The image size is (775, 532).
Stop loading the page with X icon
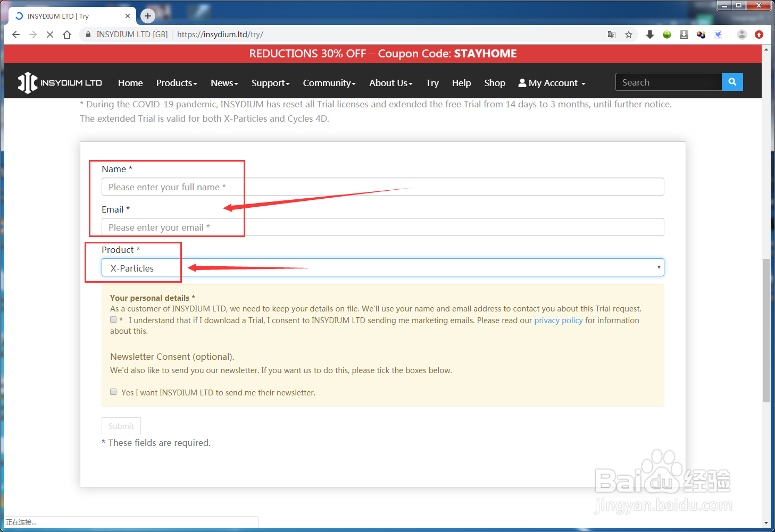pos(50,35)
